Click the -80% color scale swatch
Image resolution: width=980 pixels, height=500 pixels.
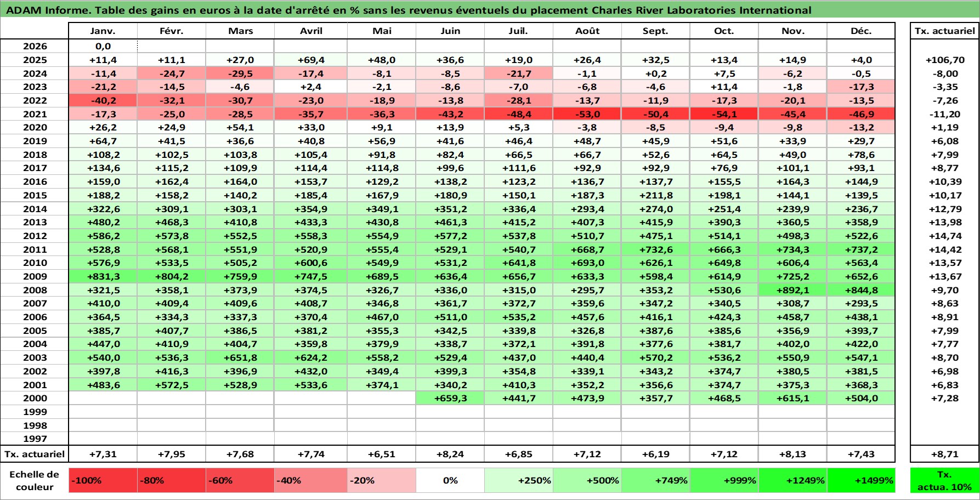click(x=172, y=480)
